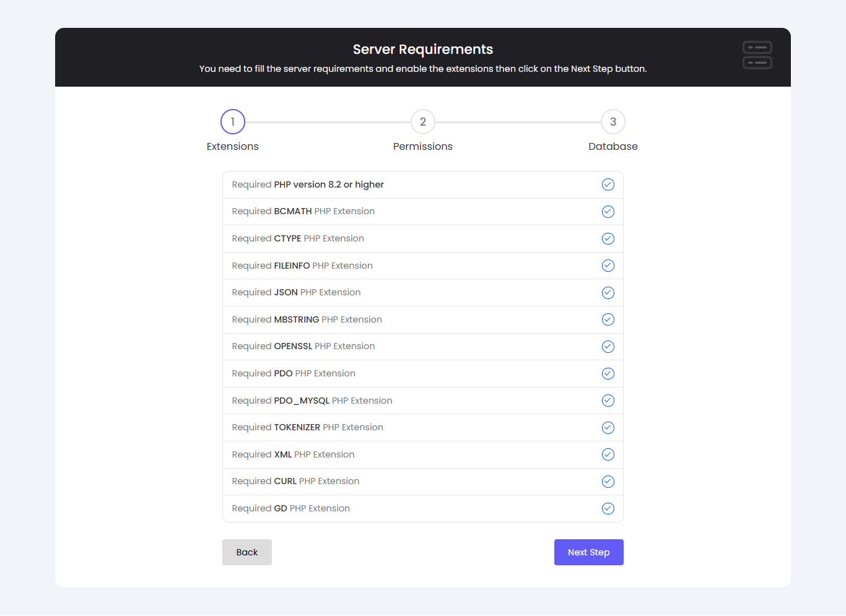846x616 pixels.
Task: Click the CURL extension check icon
Action: [608, 482]
